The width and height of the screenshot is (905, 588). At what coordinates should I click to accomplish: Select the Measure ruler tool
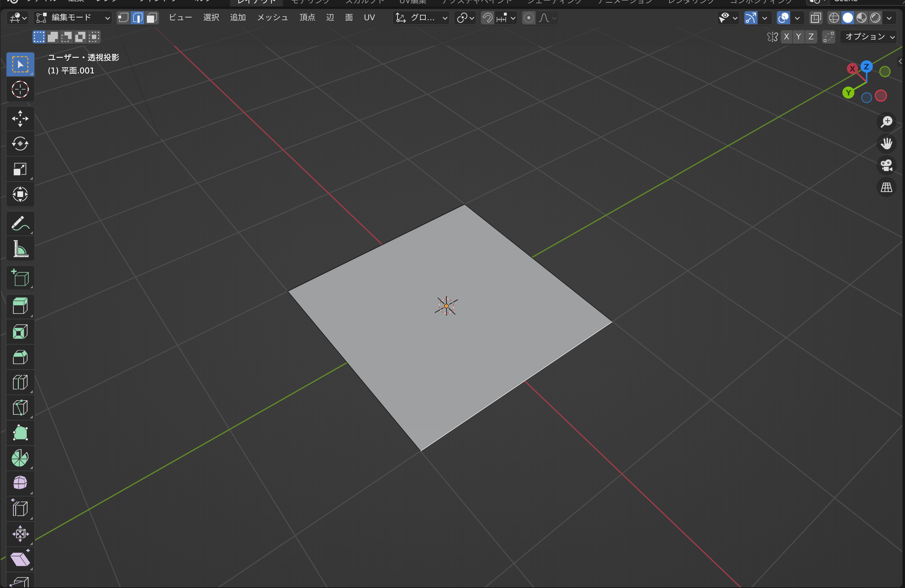coord(20,248)
